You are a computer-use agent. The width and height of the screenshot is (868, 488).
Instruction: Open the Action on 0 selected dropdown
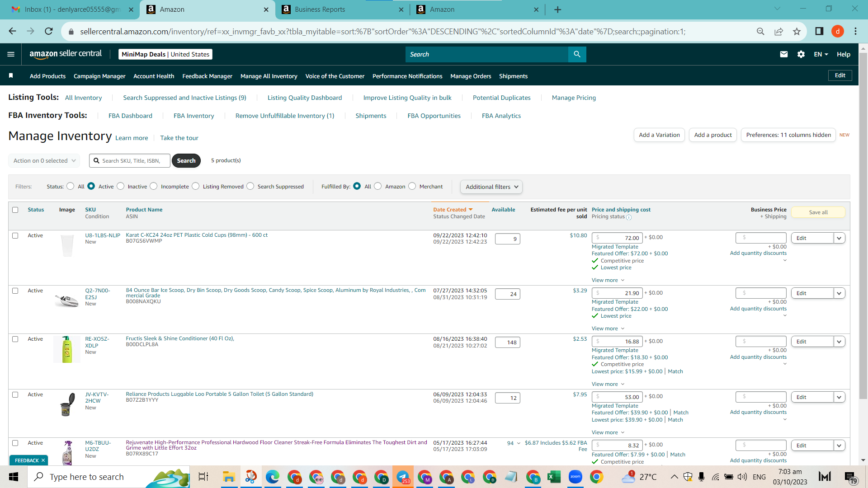(x=44, y=160)
